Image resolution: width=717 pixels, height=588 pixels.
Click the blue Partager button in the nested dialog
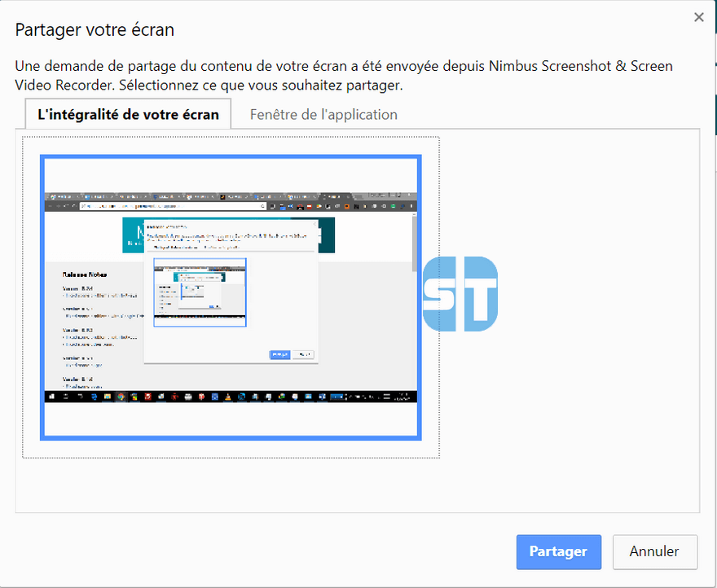click(280, 354)
